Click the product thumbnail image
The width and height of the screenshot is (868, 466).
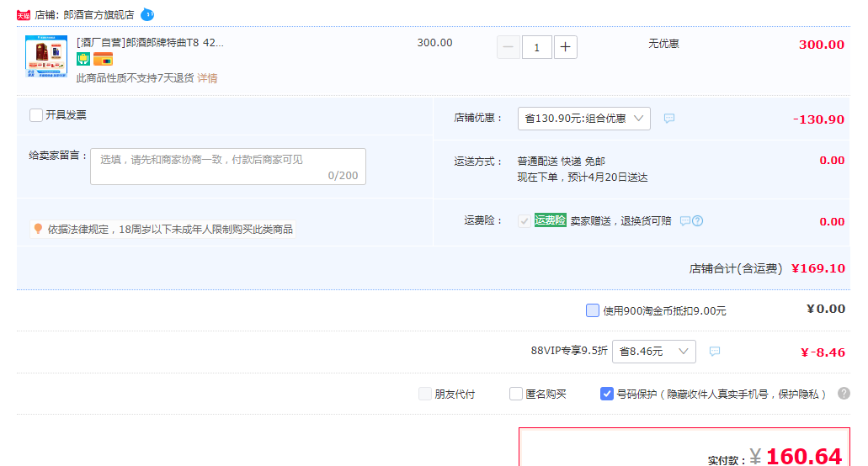point(46,56)
